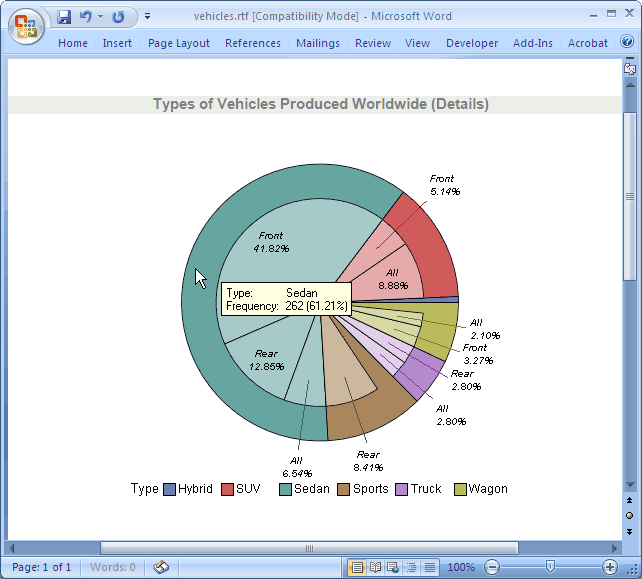Click the Save icon in Quick Access Toolbar

tap(64, 17)
